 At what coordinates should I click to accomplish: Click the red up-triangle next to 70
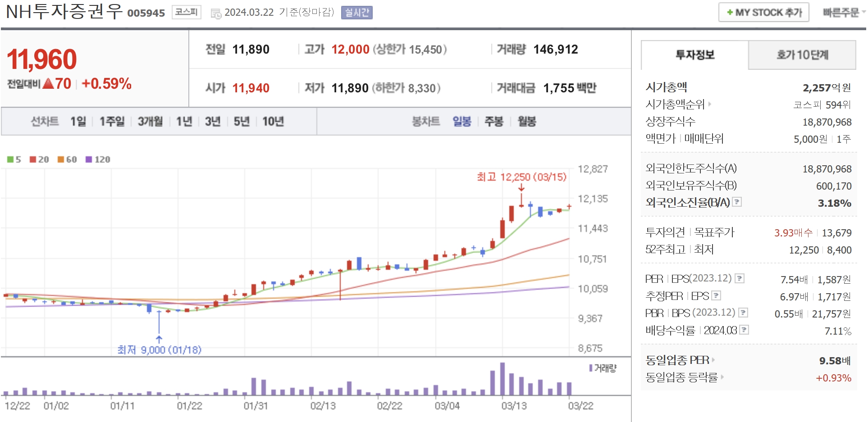[x=48, y=83]
